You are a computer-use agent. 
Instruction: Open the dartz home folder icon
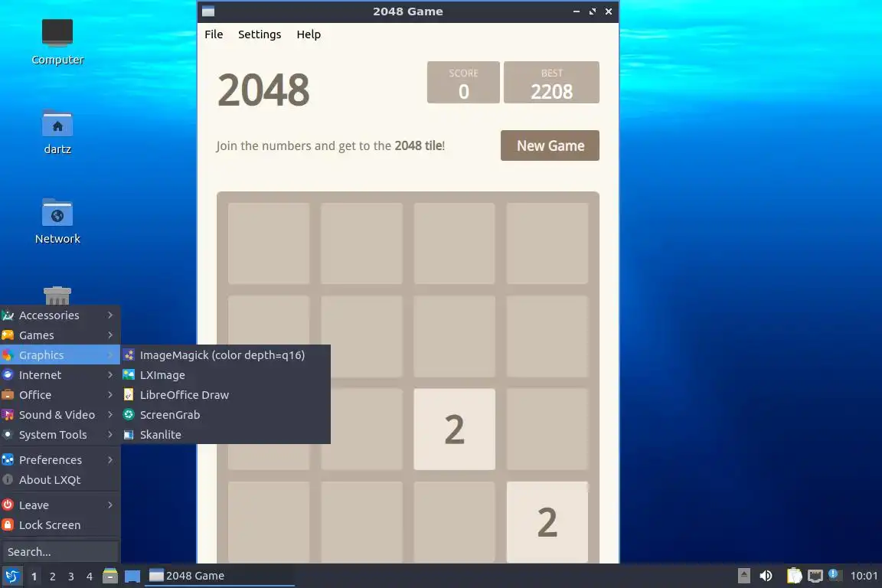click(57, 132)
